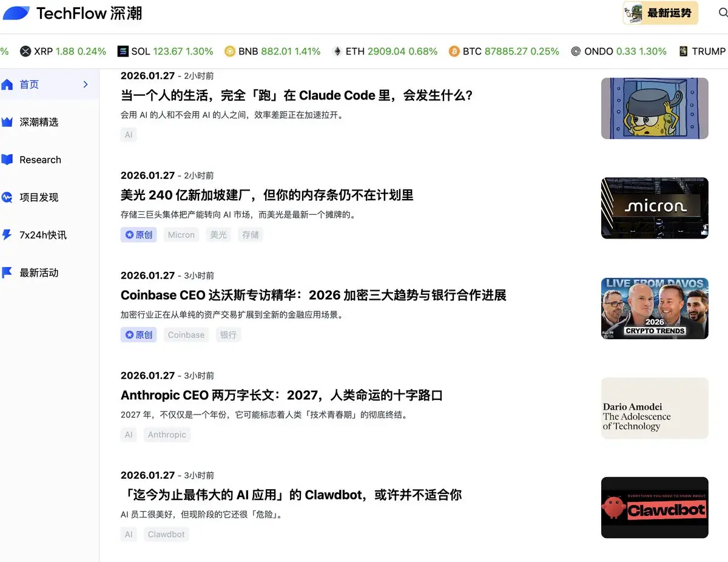The height and width of the screenshot is (562, 728).
Task: Click the ETH 2909.04 ticker price
Action: point(386,52)
